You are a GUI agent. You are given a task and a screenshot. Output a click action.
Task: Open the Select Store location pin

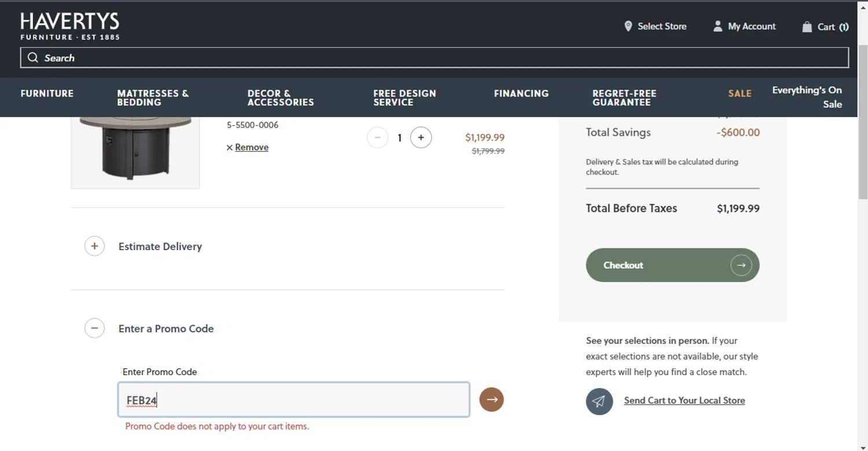click(x=628, y=27)
